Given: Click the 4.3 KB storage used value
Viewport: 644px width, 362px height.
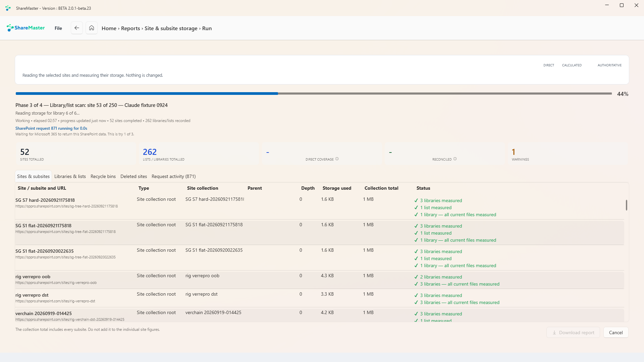Looking at the screenshot, I should tap(327, 276).
